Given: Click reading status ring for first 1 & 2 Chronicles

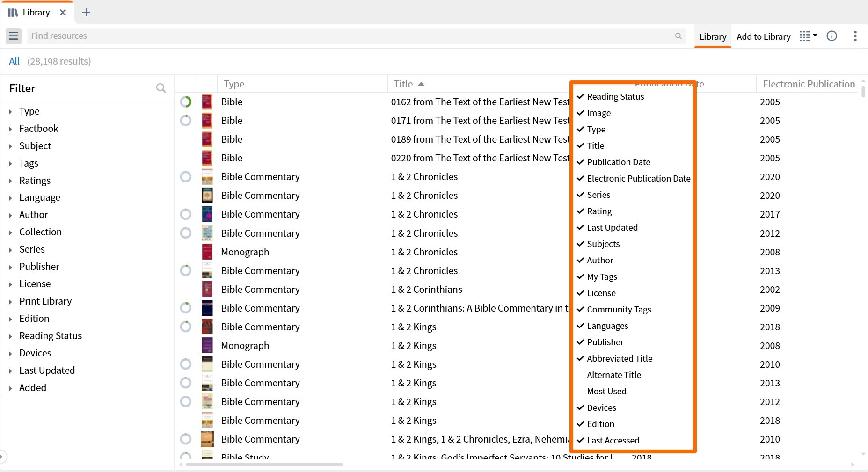Looking at the screenshot, I should (186, 176).
